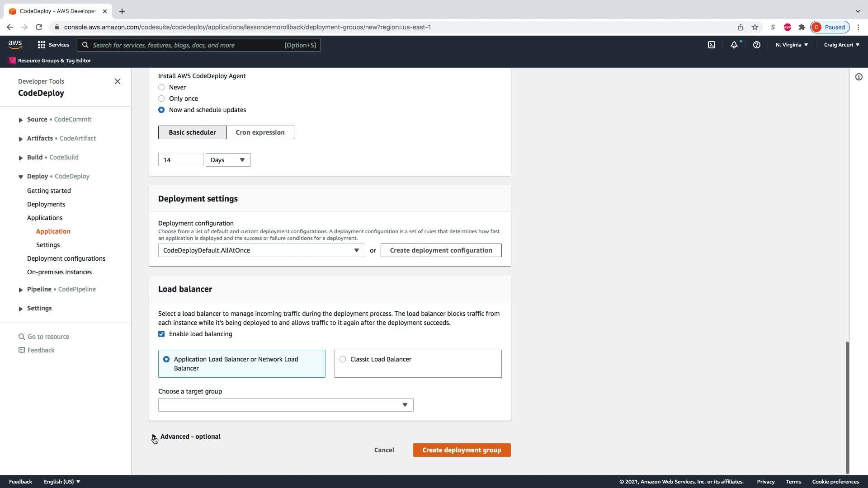The image size is (868, 488).
Task: Open the Services grid menu icon
Action: pos(42,45)
